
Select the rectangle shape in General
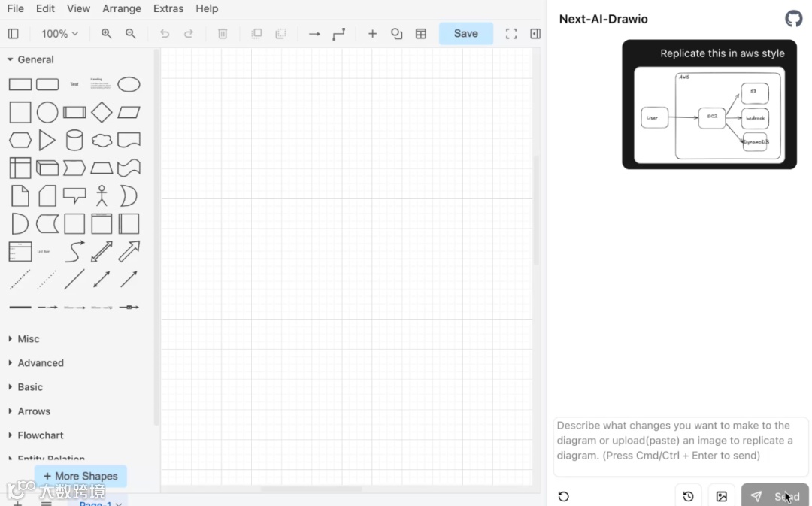coord(20,84)
